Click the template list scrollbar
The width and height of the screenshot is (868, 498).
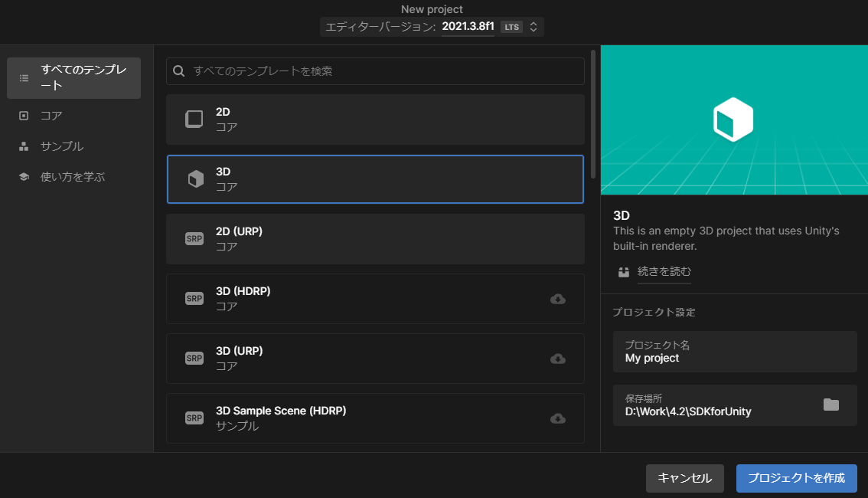point(593,115)
